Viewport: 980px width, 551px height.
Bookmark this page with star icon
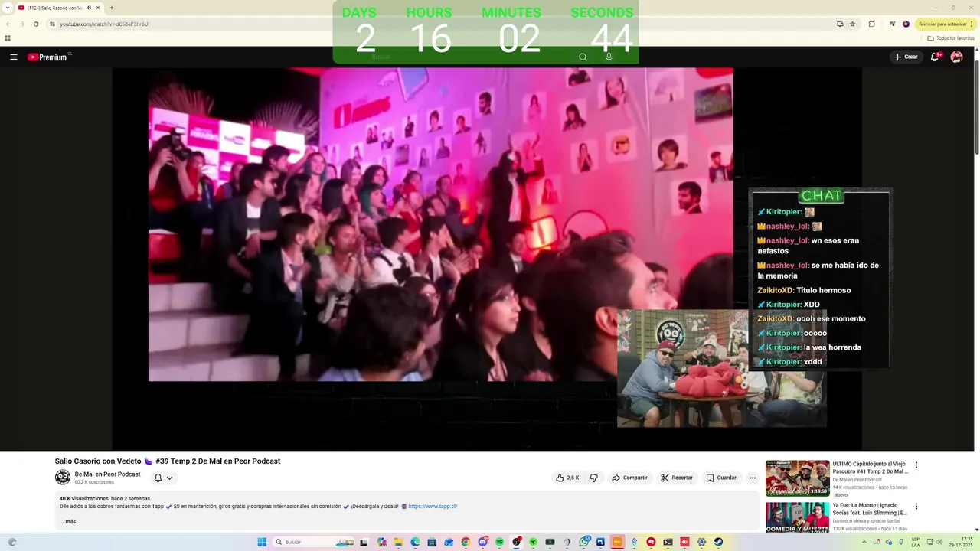(852, 24)
